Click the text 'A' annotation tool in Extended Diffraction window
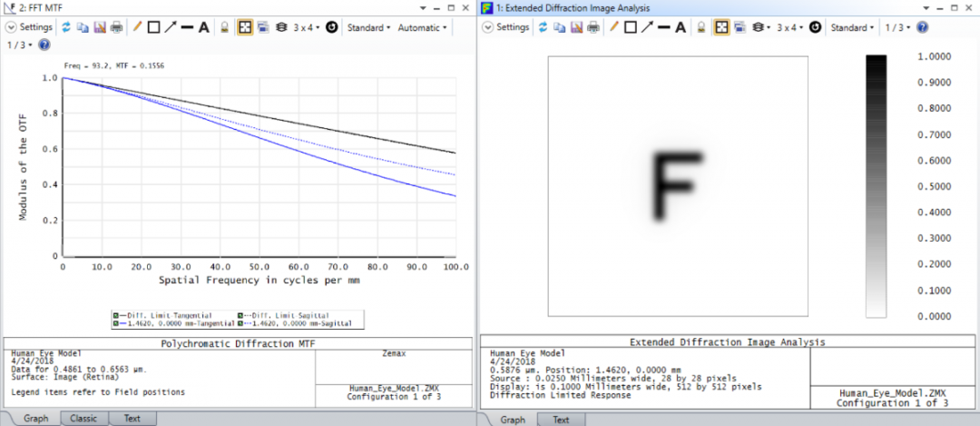 pyautogui.click(x=681, y=27)
